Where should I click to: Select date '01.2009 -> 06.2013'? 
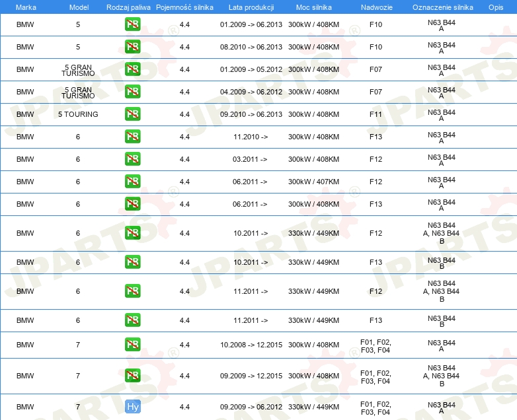(x=251, y=24)
